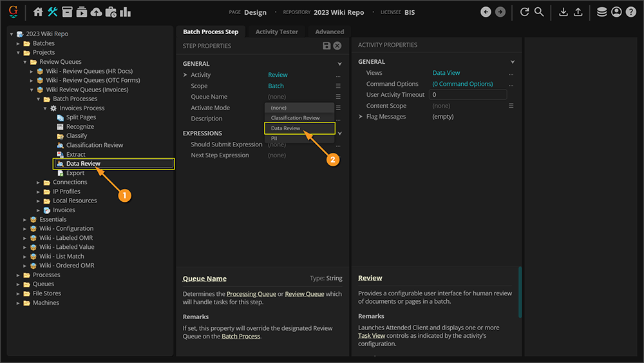Viewport: 644px width, 363px height.
Task: Select Data Review in queue dropdown
Action: (x=286, y=128)
